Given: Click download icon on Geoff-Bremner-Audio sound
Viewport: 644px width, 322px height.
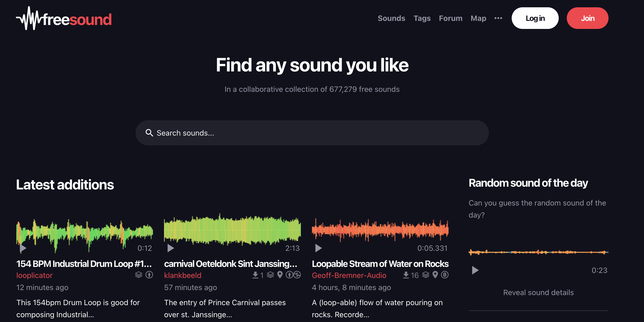Looking at the screenshot, I should pyautogui.click(x=406, y=275).
